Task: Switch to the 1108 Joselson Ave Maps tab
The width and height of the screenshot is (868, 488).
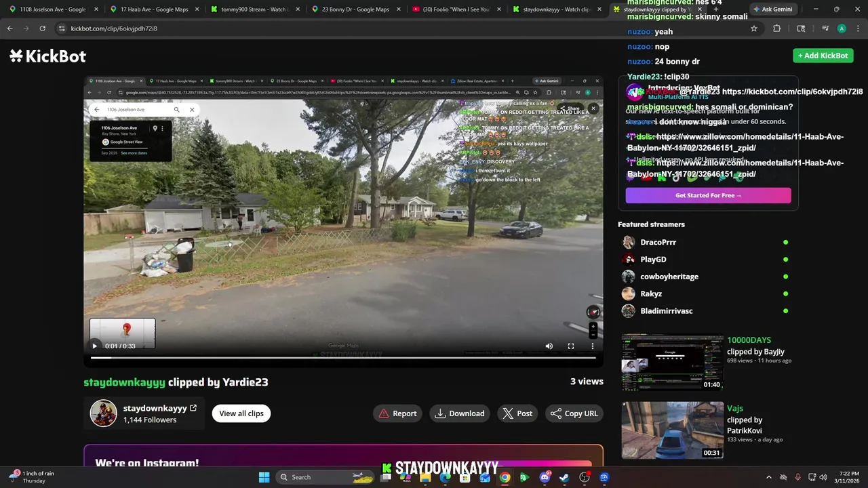Action: tap(52, 9)
